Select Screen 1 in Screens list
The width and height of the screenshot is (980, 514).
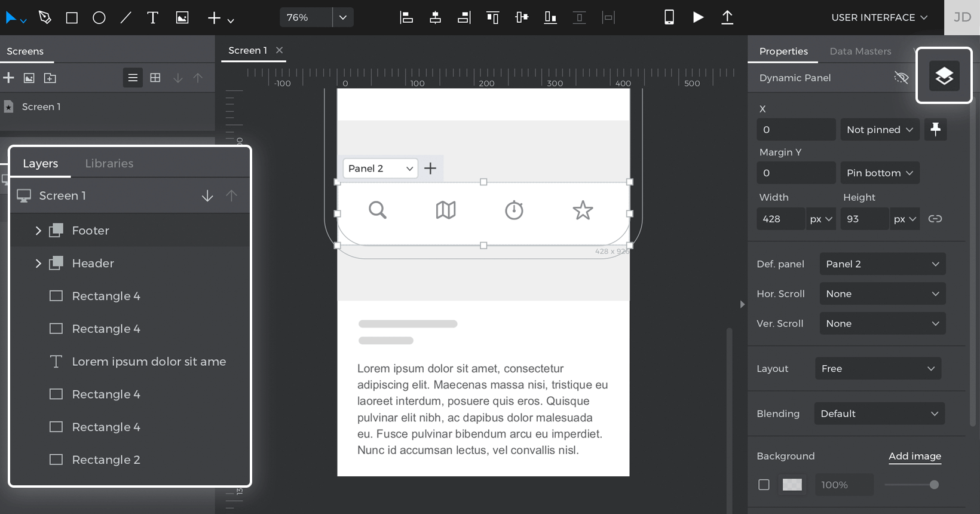108,106
